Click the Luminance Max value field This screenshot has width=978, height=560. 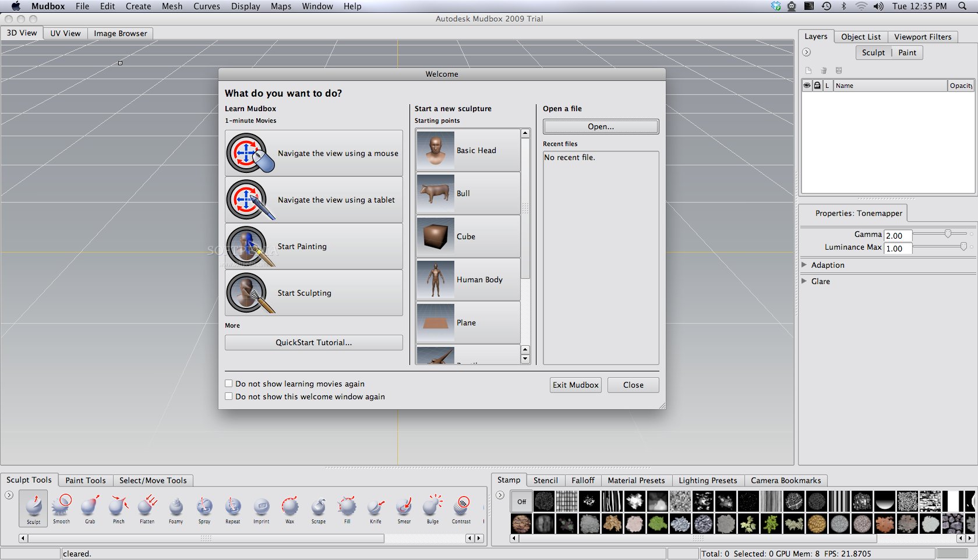coord(898,248)
